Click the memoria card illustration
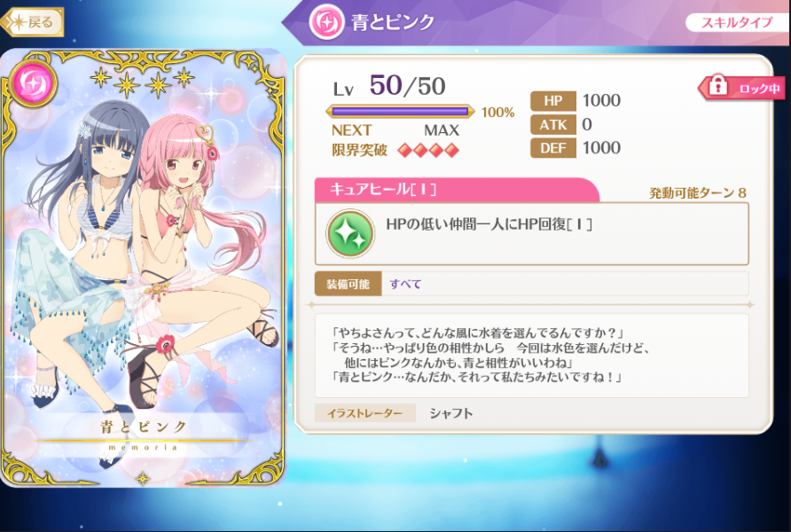Screen dimensions: 791x532 (144, 267)
